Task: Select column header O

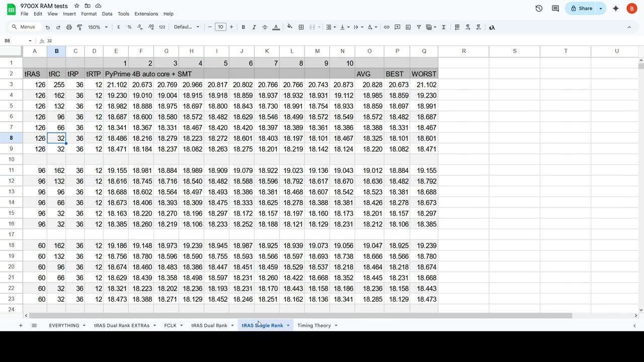Action: 369,51
